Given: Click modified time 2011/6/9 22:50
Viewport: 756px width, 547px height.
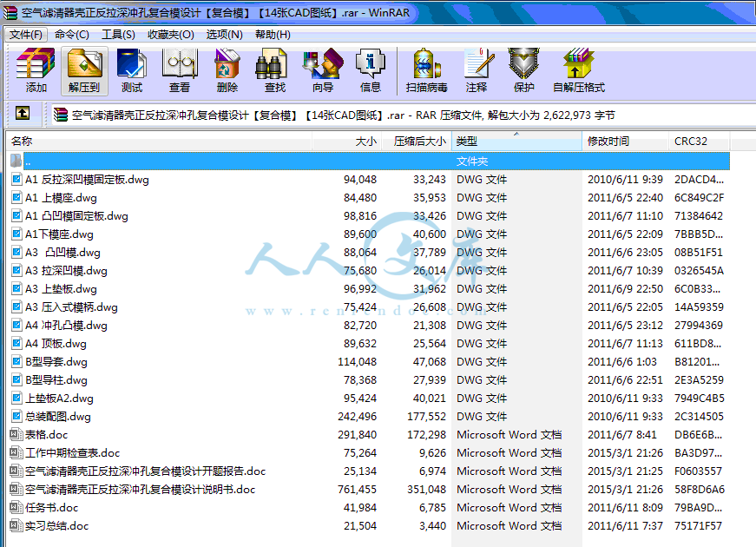Looking at the screenshot, I should coord(625,289).
